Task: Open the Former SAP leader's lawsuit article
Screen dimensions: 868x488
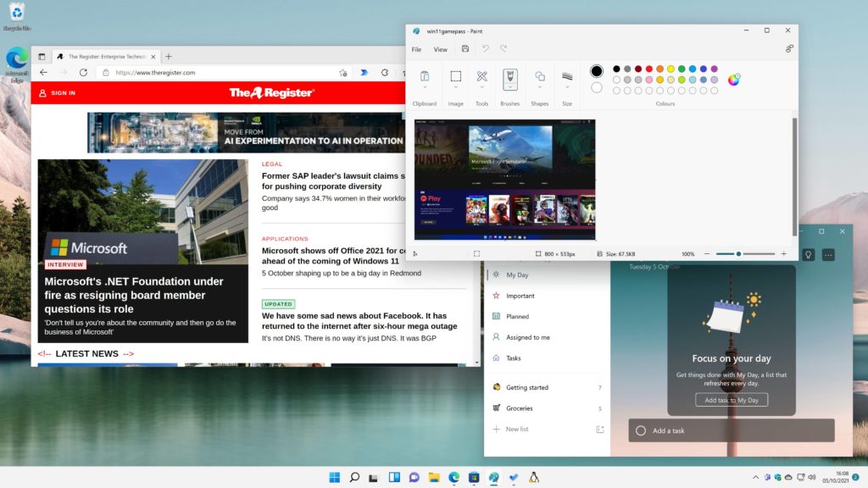Action: click(333, 181)
